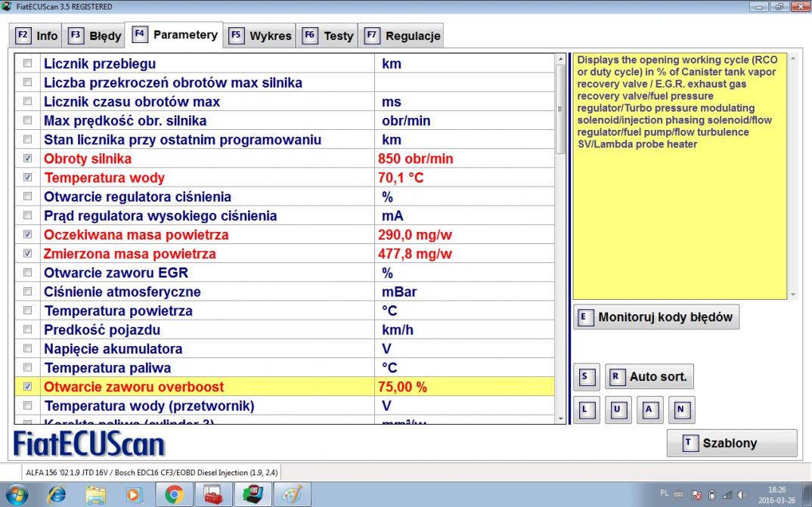Tick Ciśnienie atmosferyczne checkbox
The image size is (812, 507).
tap(27, 291)
